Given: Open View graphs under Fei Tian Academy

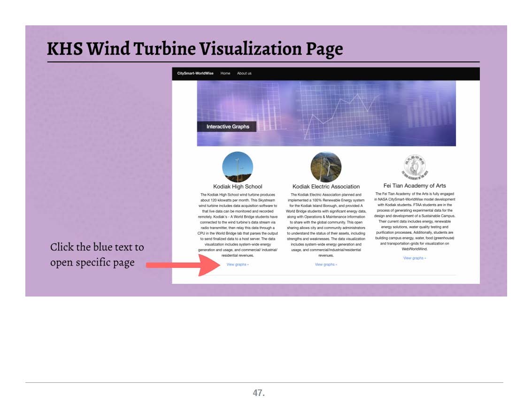Looking at the screenshot, I should pyautogui.click(x=415, y=258).
